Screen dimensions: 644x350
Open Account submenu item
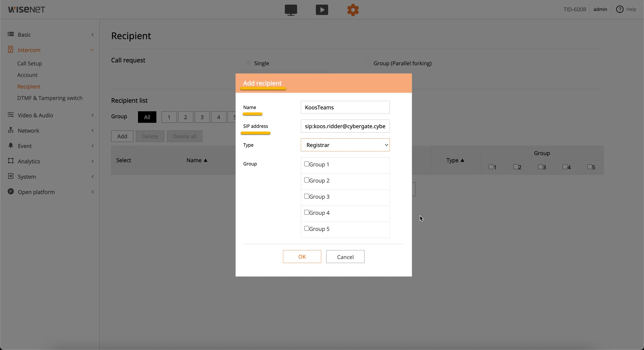click(27, 75)
